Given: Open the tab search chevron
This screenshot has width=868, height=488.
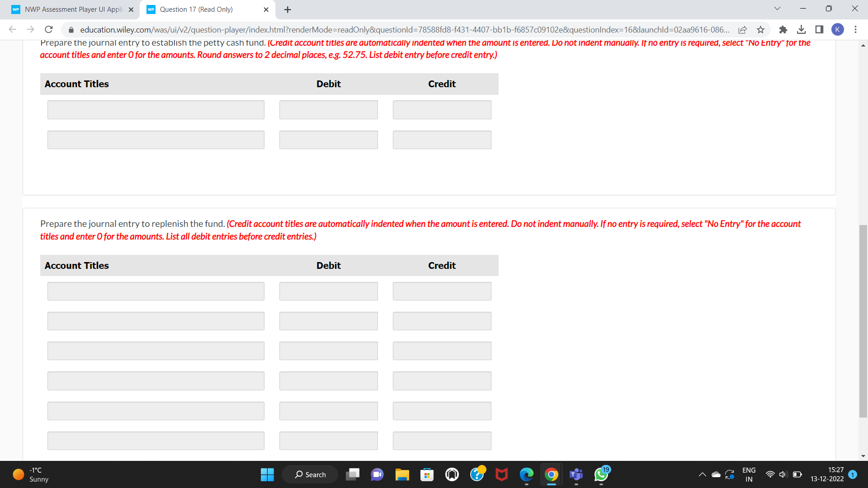Looking at the screenshot, I should point(777,8).
